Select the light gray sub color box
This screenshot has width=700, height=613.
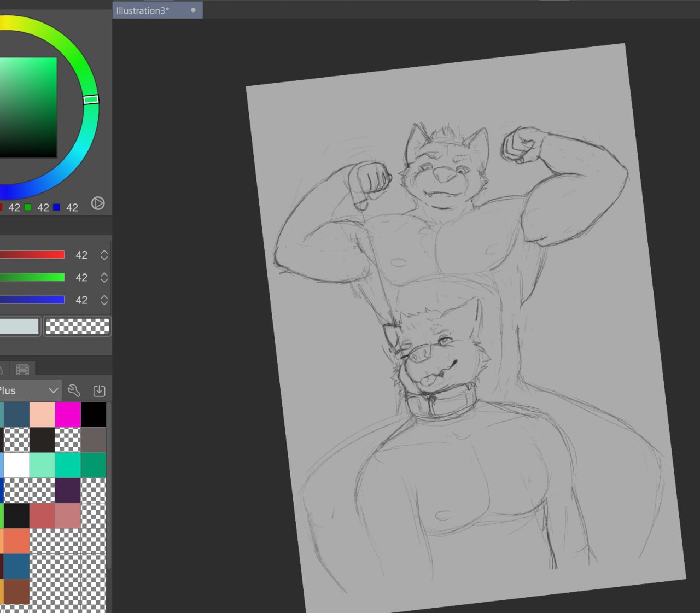(19, 326)
